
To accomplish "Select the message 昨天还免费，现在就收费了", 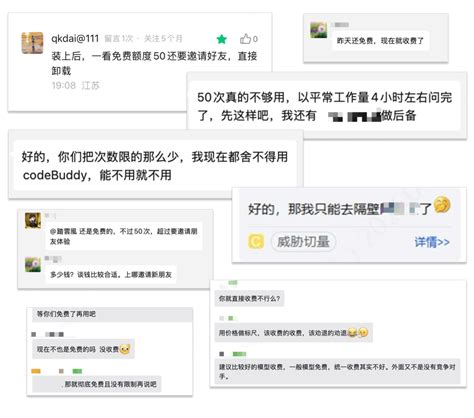I will (380, 41).
